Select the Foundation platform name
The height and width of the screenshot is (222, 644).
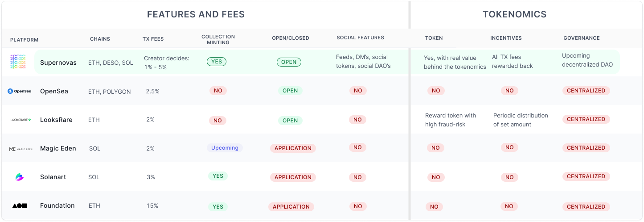click(57, 205)
